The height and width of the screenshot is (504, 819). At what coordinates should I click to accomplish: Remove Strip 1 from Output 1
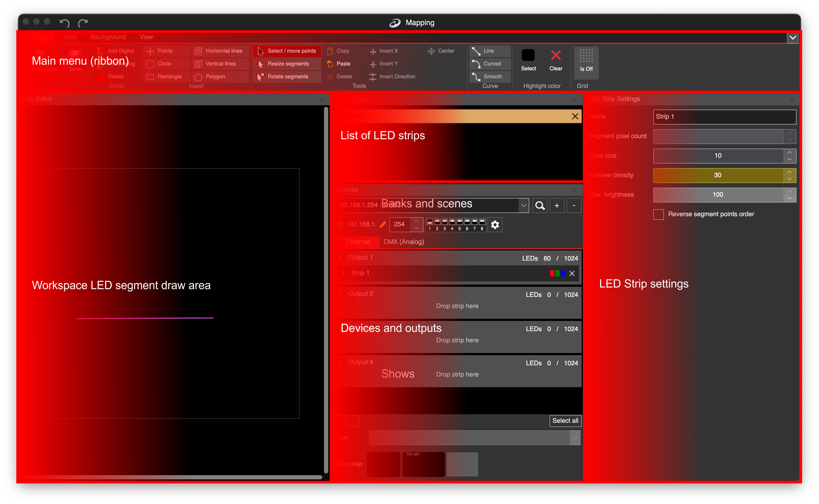click(x=572, y=273)
